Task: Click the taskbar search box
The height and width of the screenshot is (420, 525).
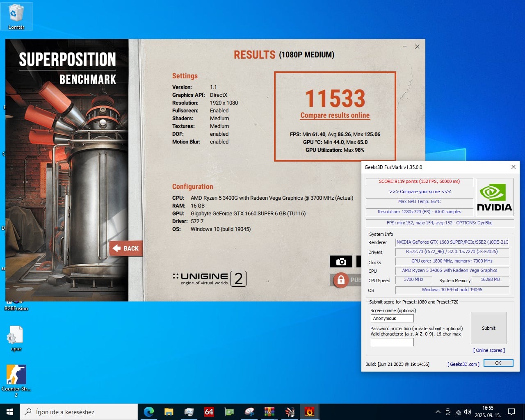Action: (79, 412)
